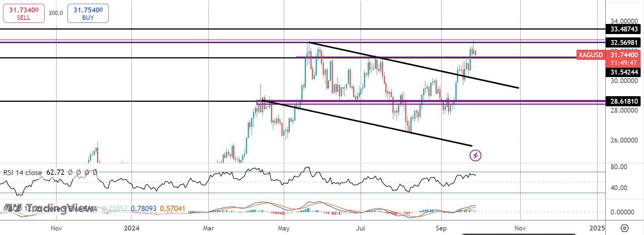
Task: Click the countdown timer 11:49:47
Action: 624,63
